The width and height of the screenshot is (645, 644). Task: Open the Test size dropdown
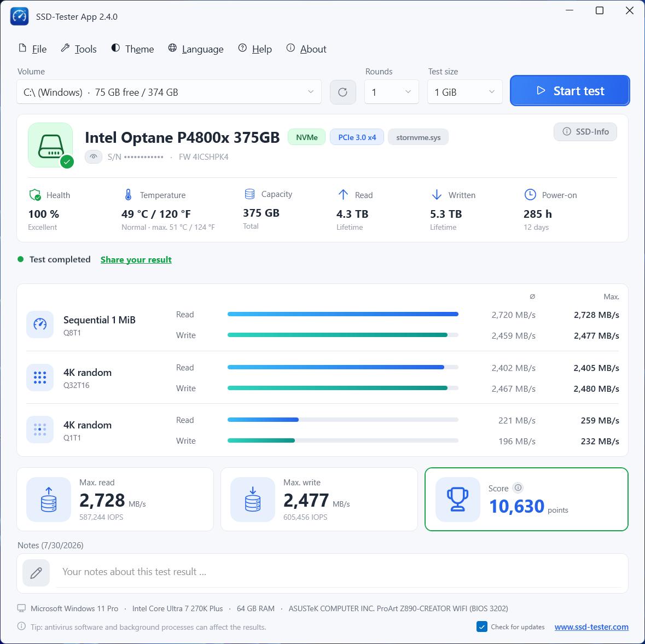click(x=465, y=92)
